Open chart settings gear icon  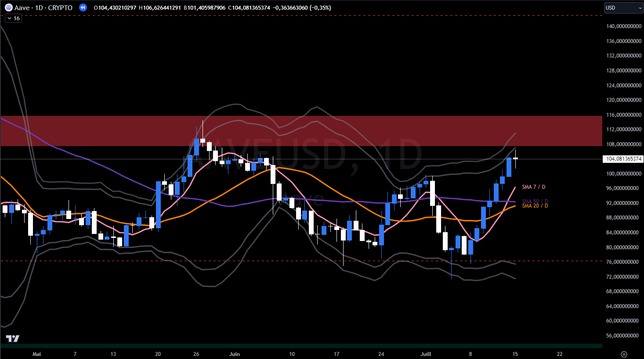[x=624, y=354]
